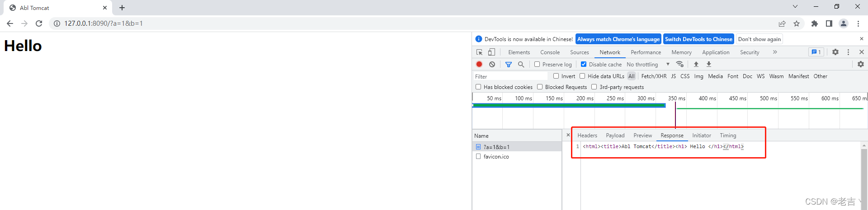The image size is (868, 210).
Task: Open DevTools customize three-dot menu
Action: coord(848,52)
